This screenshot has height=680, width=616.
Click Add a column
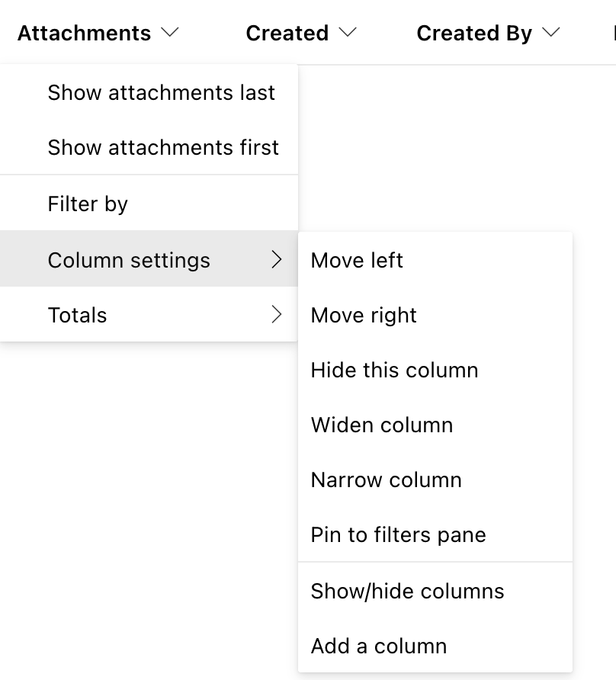click(x=379, y=646)
